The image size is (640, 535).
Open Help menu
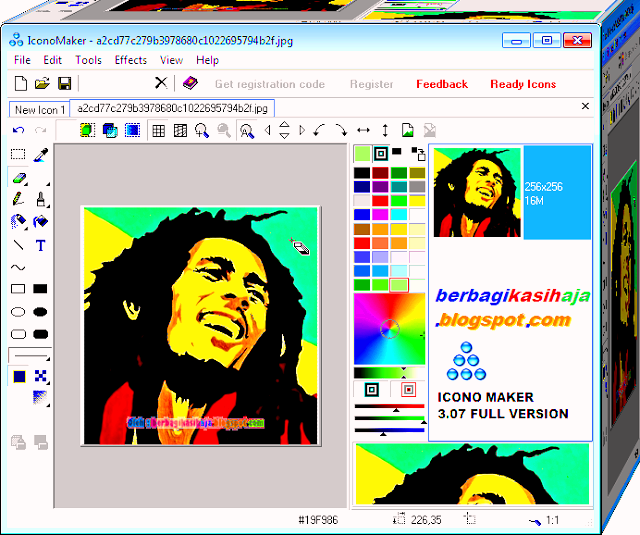[207, 60]
